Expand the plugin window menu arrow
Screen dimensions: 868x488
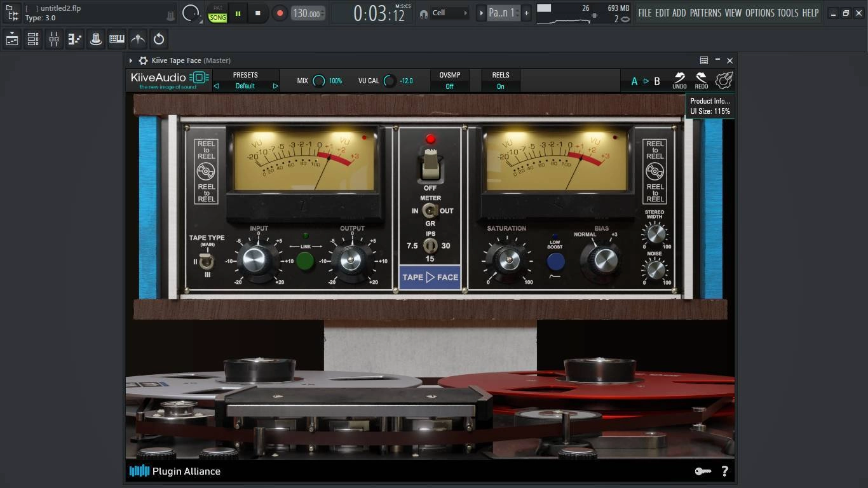click(x=131, y=60)
